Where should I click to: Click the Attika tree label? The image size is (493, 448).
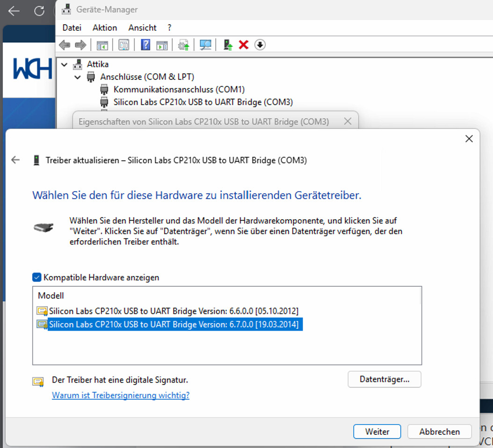pyautogui.click(x=98, y=64)
